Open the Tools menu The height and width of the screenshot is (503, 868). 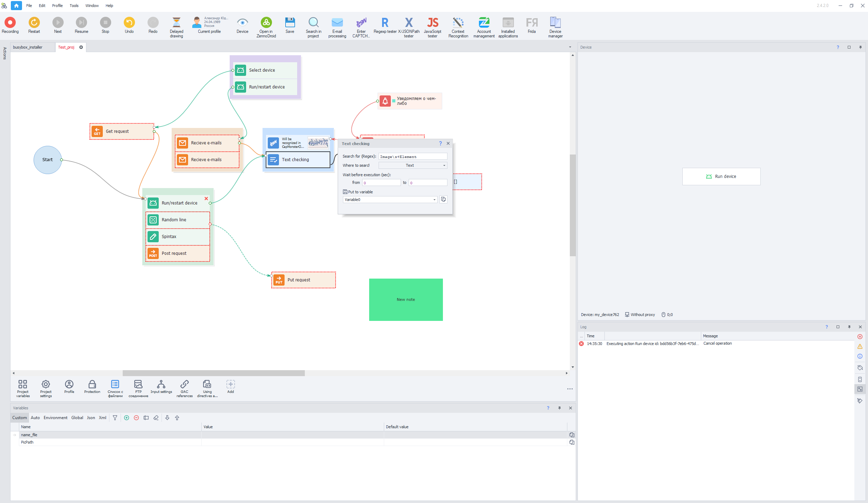(x=74, y=6)
